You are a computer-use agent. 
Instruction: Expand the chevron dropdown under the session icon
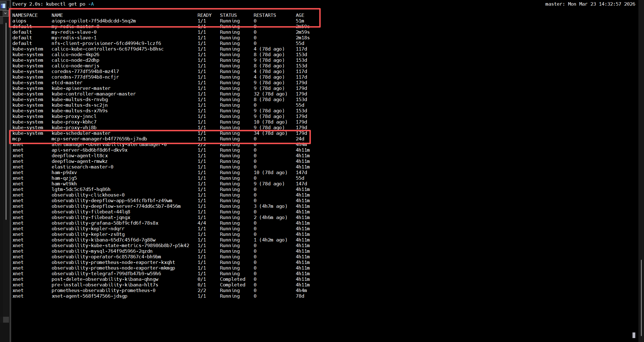(x=5, y=13)
